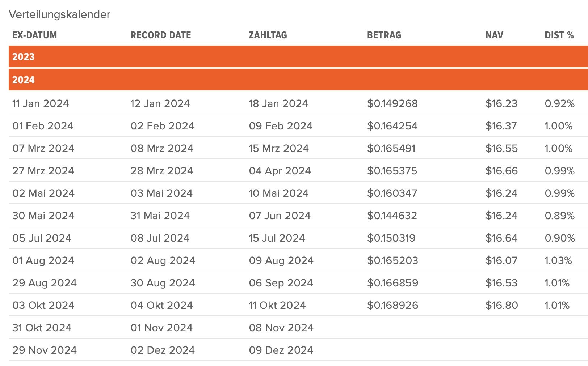Click the DIST % column header

coord(559,35)
